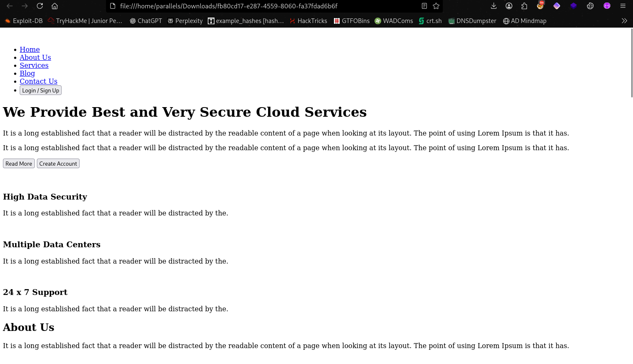The width and height of the screenshot is (633, 364).
Task: Bookmark this page with the star
Action: pos(436,6)
